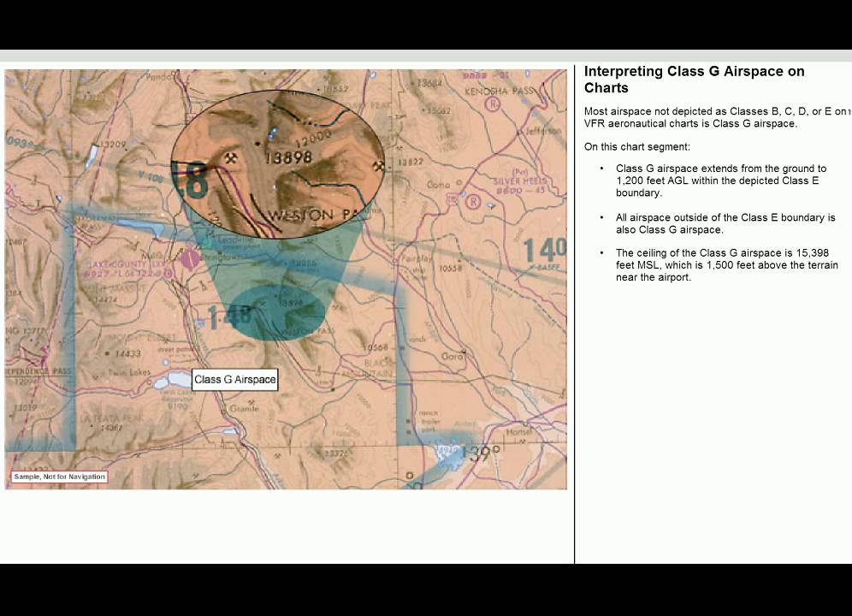Click the magnified oval chart inset
The width and height of the screenshot is (852, 616).
(278, 164)
